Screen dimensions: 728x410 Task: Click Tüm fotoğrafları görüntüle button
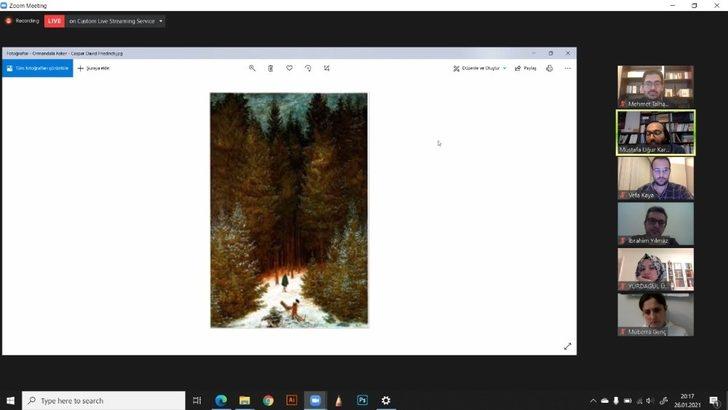point(37,68)
